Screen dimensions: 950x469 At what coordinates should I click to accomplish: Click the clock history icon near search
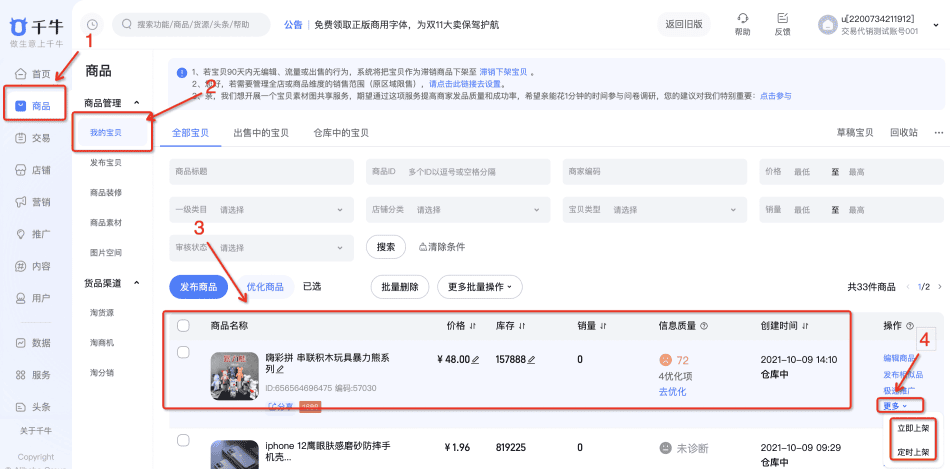93,24
